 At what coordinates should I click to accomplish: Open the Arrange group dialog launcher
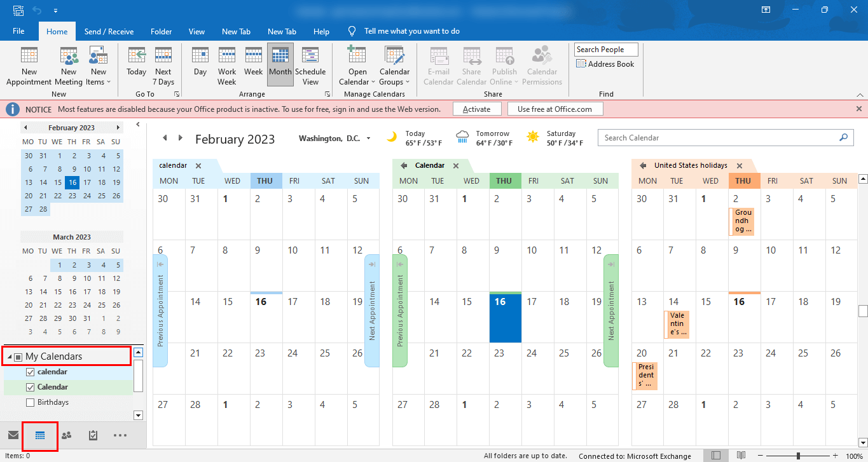(x=327, y=94)
